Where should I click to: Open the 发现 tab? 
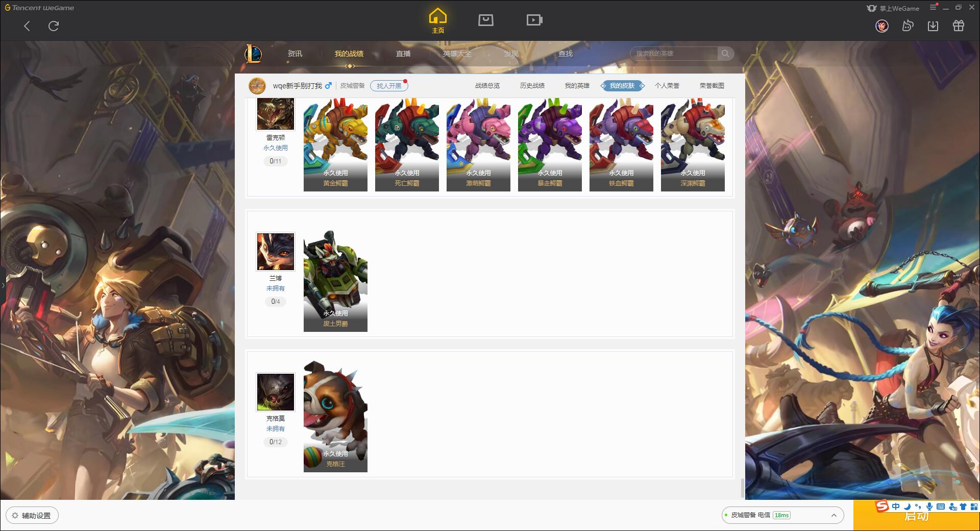click(x=511, y=54)
